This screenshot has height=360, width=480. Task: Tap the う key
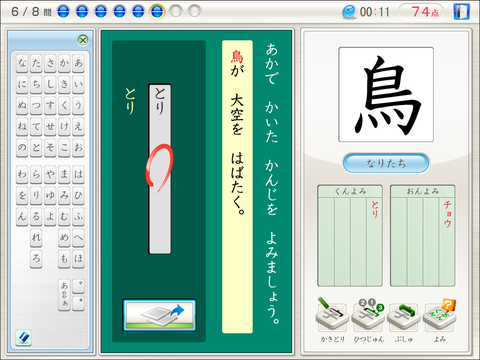pos(78,105)
